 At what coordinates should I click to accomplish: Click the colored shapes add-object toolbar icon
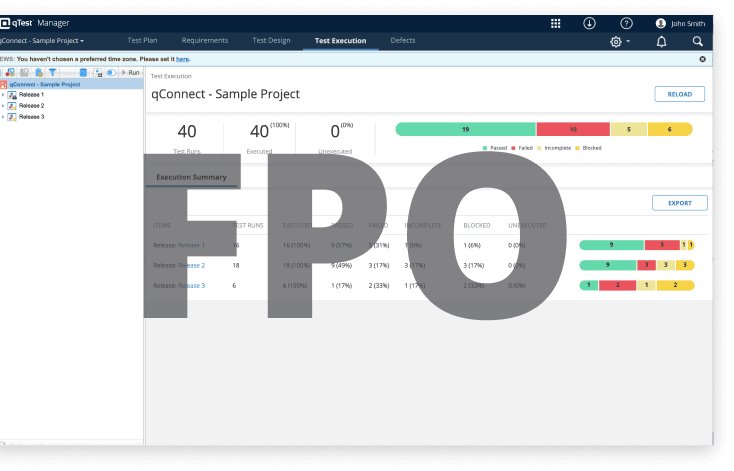pyautogui.click(x=10, y=72)
